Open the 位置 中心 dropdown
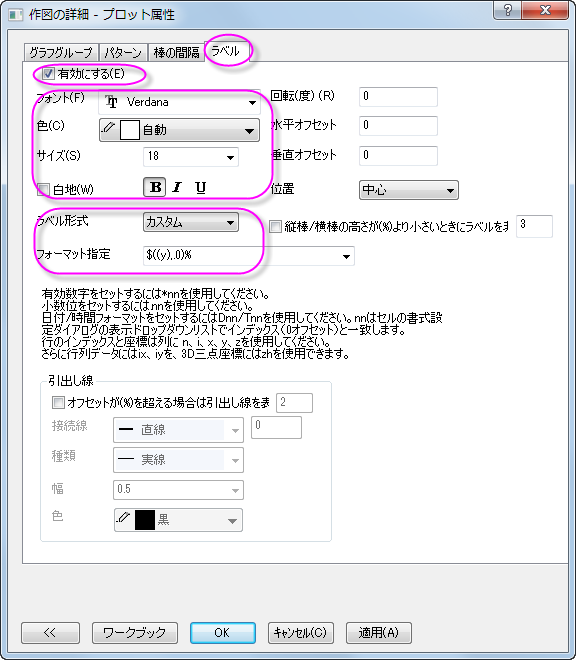The width and height of the screenshot is (576, 660). point(408,190)
